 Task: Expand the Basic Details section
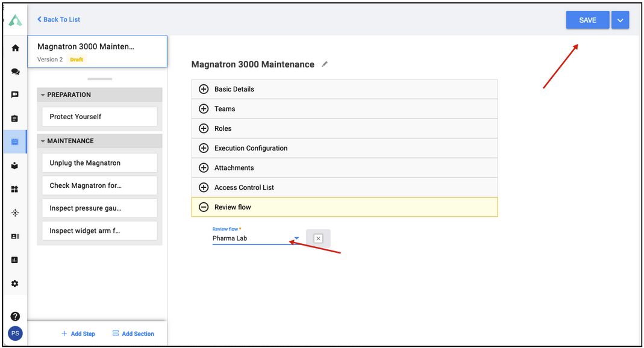pyautogui.click(x=345, y=89)
